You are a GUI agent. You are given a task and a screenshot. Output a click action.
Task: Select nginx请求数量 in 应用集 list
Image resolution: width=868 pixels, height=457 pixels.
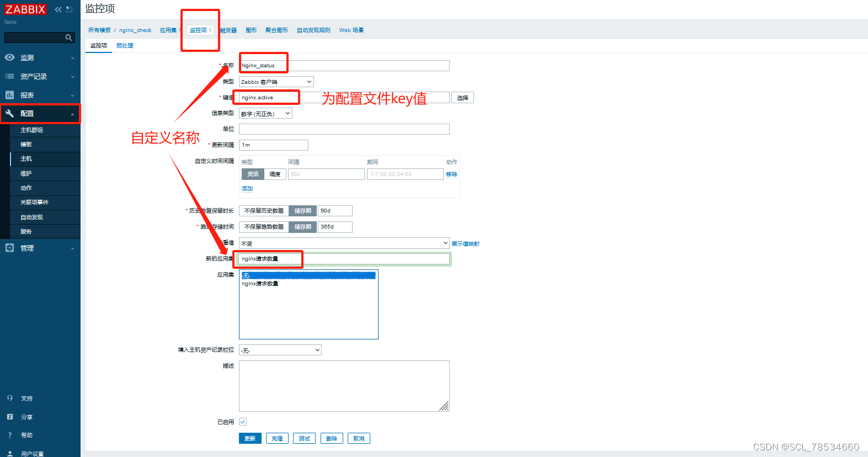tap(308, 284)
